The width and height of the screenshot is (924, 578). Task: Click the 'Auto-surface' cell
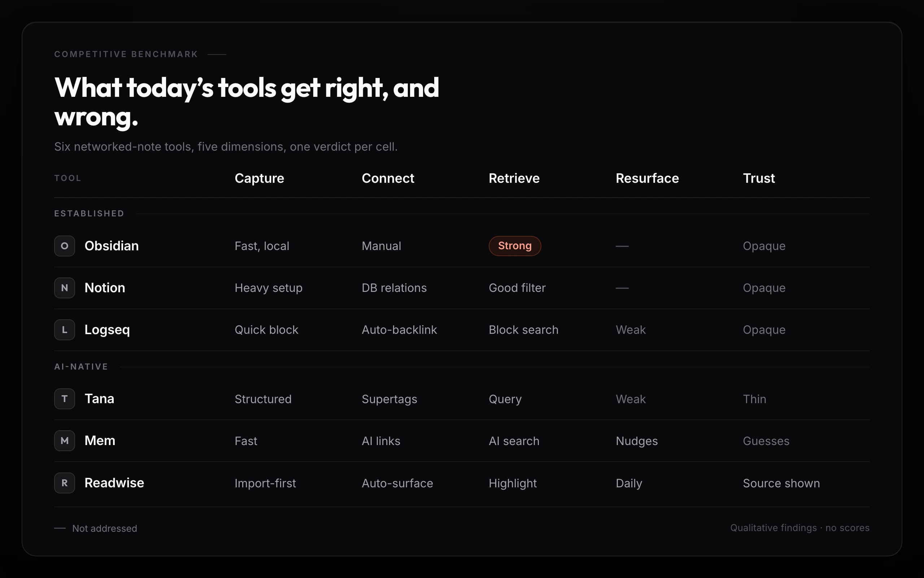click(x=397, y=484)
